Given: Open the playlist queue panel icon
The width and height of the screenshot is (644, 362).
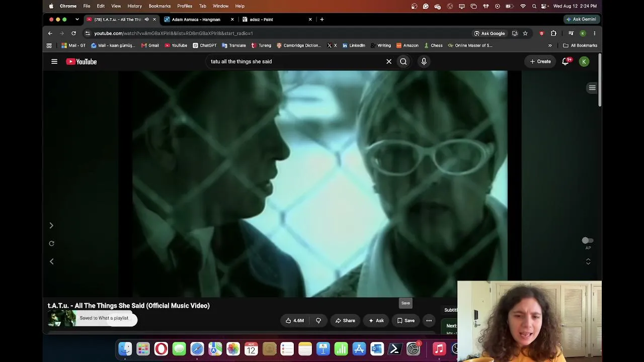Looking at the screenshot, I should 592,87.
